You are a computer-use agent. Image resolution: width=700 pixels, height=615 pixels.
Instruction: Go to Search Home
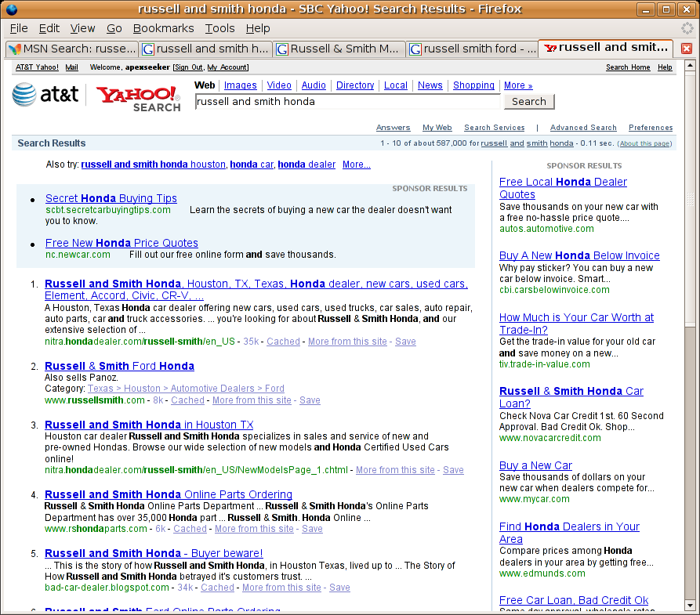point(628,67)
